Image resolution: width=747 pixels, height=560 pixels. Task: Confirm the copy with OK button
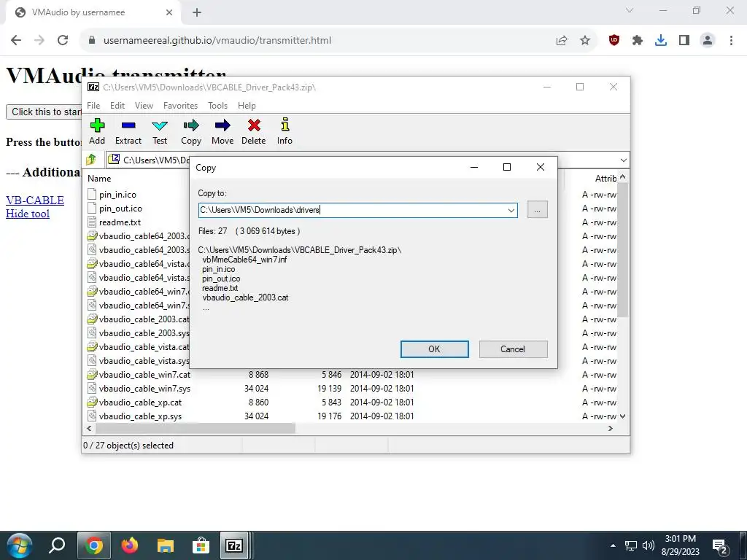(x=435, y=349)
